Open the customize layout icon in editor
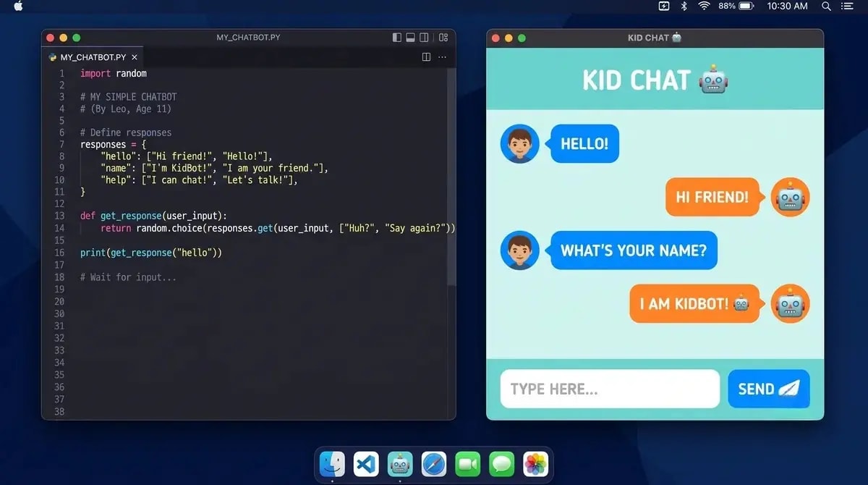Screen dimensions: 868x485 point(443,37)
